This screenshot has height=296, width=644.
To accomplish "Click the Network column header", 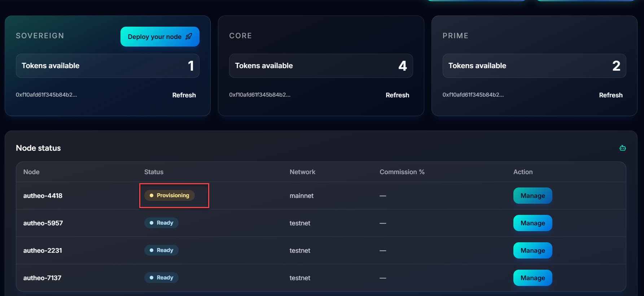I will point(302,172).
